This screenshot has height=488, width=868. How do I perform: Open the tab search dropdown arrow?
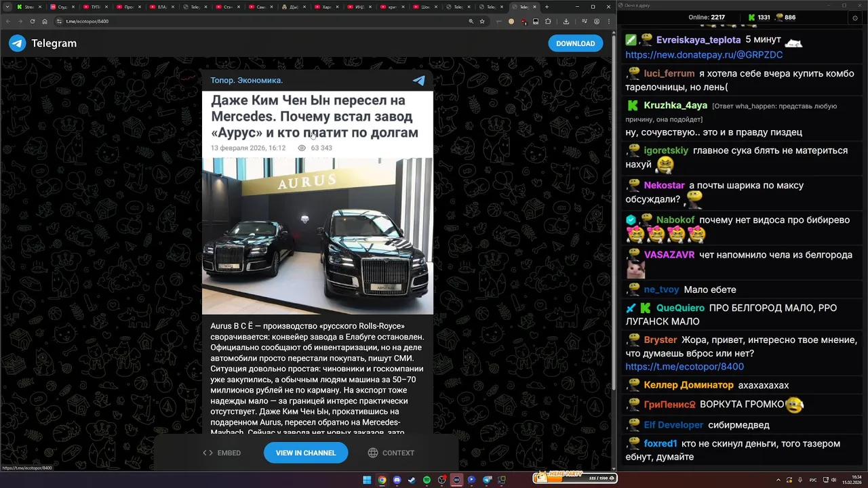6,7
